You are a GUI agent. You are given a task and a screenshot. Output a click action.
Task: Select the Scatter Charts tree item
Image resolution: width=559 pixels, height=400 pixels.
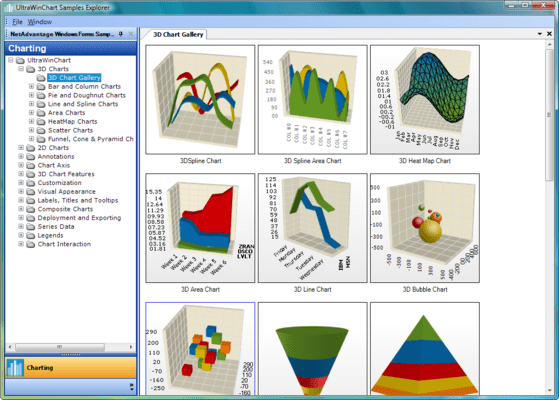[71, 130]
